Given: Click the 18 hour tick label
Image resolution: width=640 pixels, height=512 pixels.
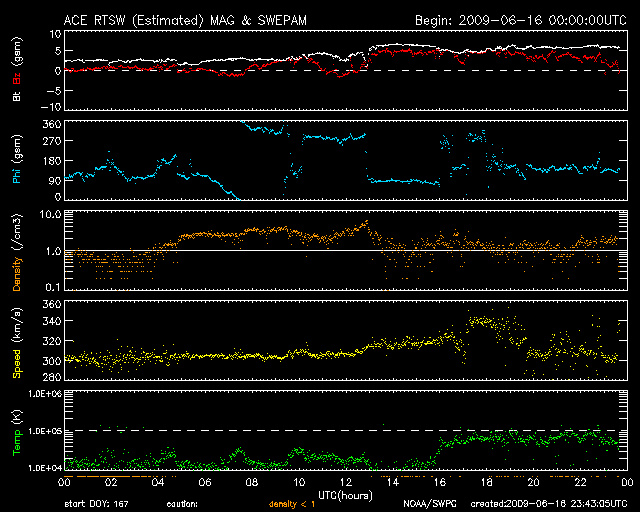Looking at the screenshot, I should pyautogui.click(x=484, y=482).
